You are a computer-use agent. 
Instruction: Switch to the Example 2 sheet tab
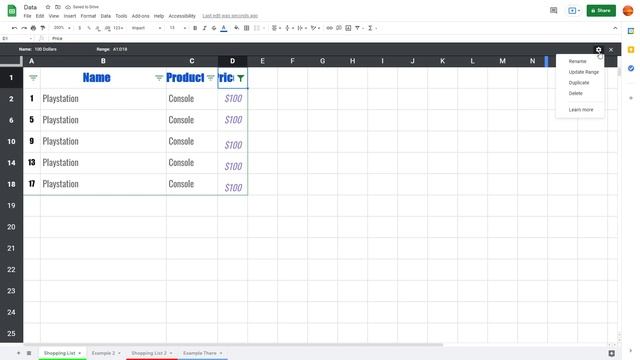(103, 353)
